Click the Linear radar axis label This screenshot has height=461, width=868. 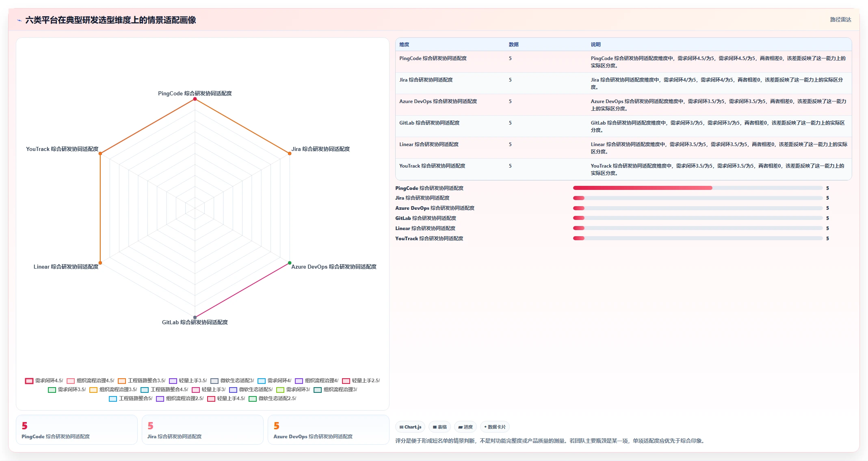point(66,267)
